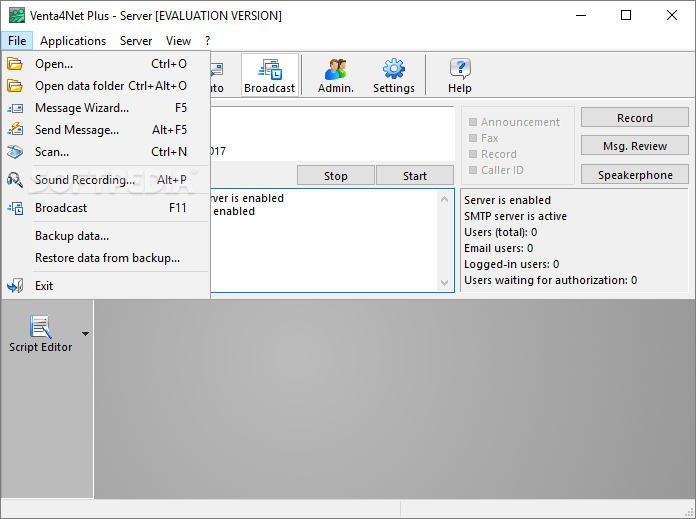Open the Applications menu
The width and height of the screenshot is (696, 519).
(x=73, y=41)
